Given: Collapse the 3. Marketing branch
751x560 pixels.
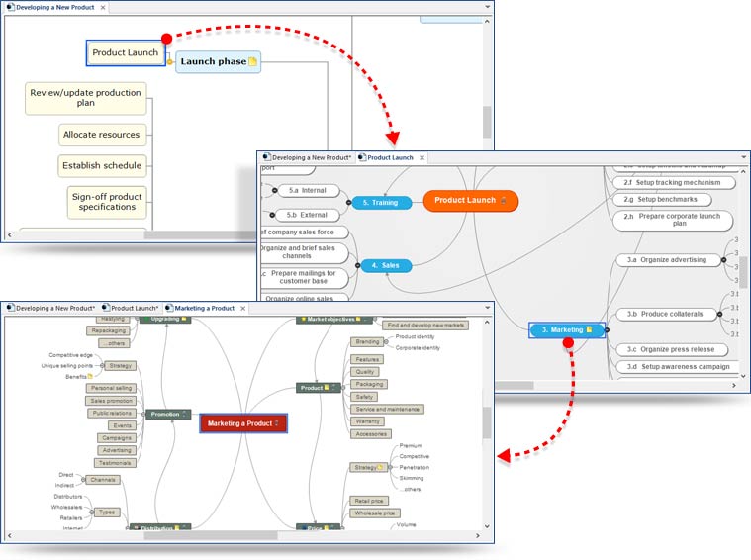Looking at the screenshot, I should 607,330.
